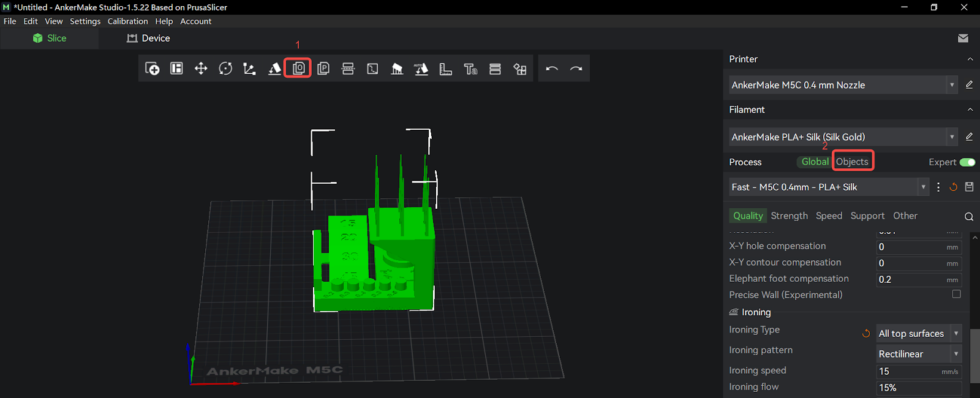Open the Help menu
980x398 pixels.
pos(164,21)
